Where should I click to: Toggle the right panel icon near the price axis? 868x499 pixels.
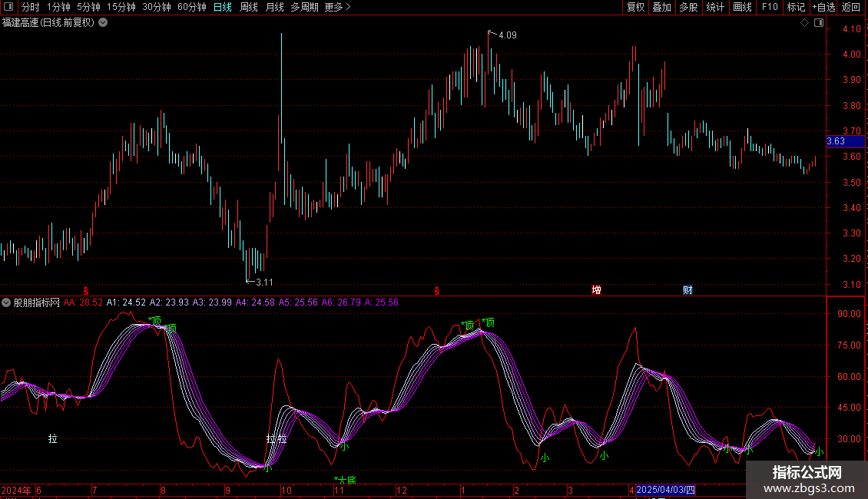pyautogui.click(x=819, y=23)
